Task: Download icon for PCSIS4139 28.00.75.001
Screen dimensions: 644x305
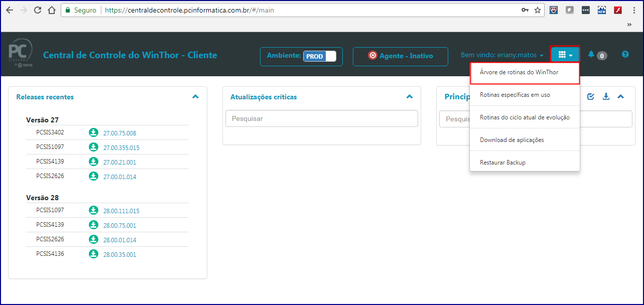Action: [93, 225]
